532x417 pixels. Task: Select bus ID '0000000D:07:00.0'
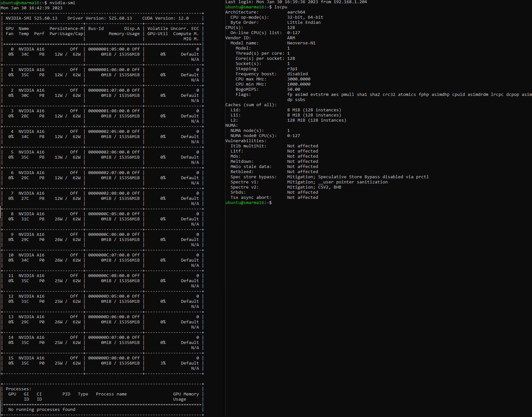(109, 337)
